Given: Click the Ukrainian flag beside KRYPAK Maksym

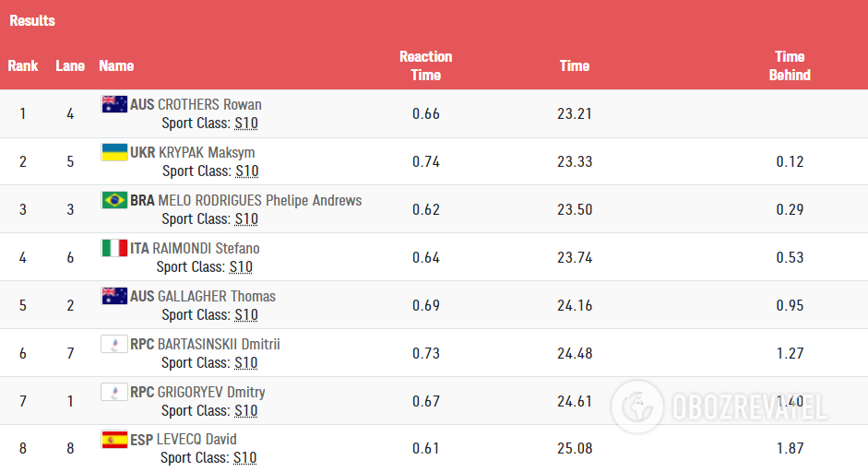Looking at the screenshot, I should [x=114, y=152].
